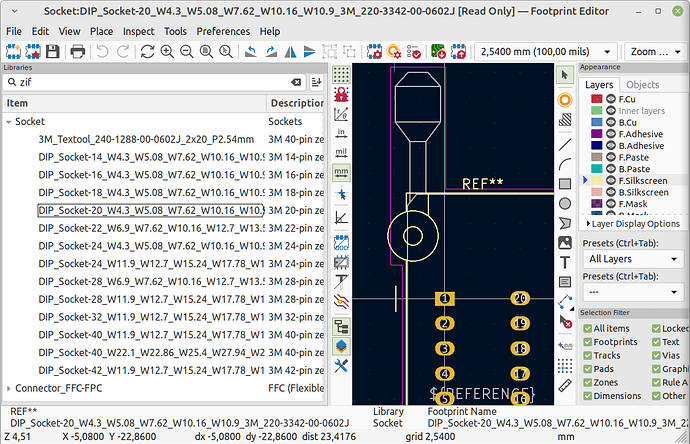Hide the F.Cu layer
Screen dimensions: 690x444
pos(611,99)
